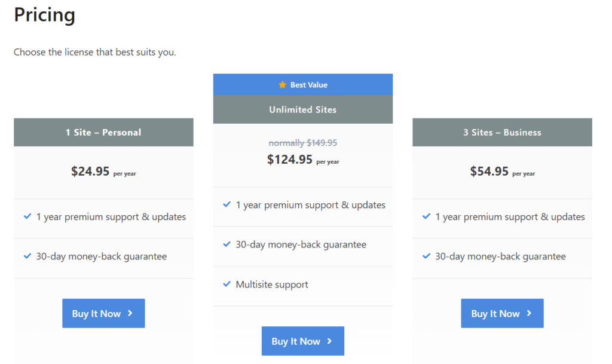The width and height of the screenshot is (612, 364).
Task: Select the 1 Site – Personal plan header
Action: click(103, 132)
